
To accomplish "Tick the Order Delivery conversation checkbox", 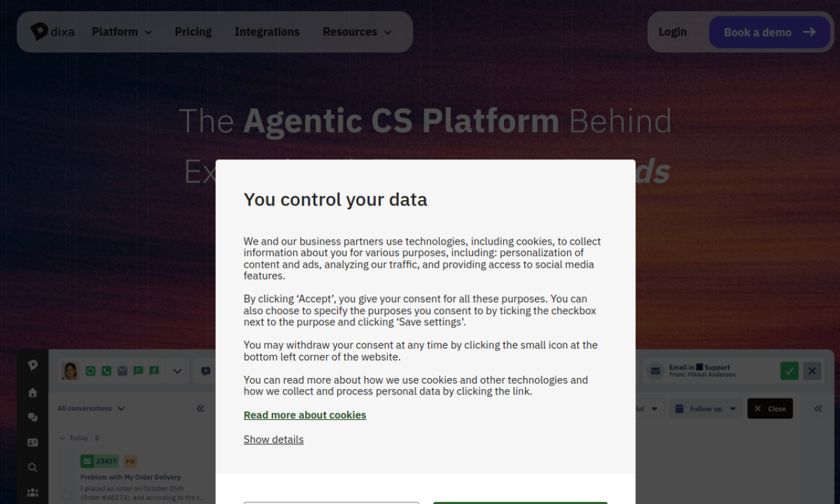I will pyautogui.click(x=67, y=495).
